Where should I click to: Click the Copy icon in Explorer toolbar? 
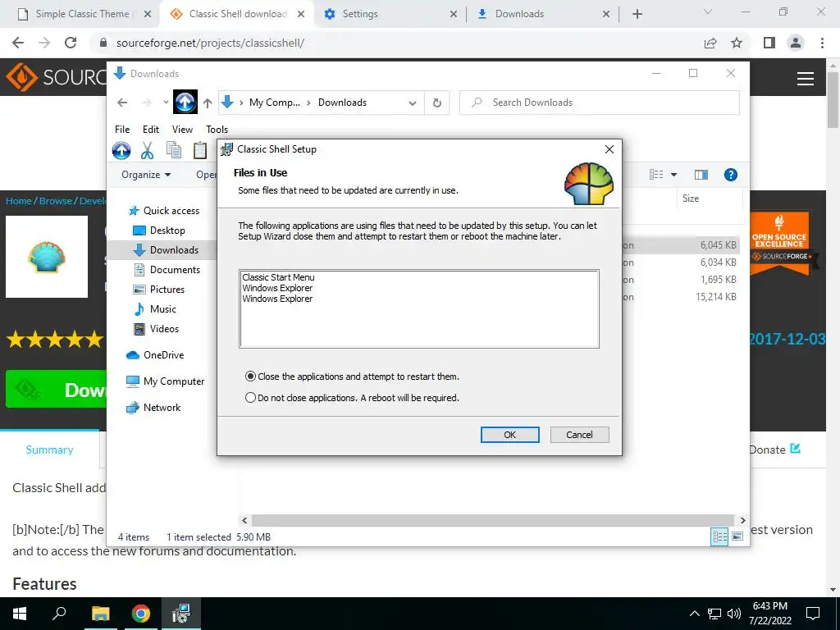tap(174, 151)
